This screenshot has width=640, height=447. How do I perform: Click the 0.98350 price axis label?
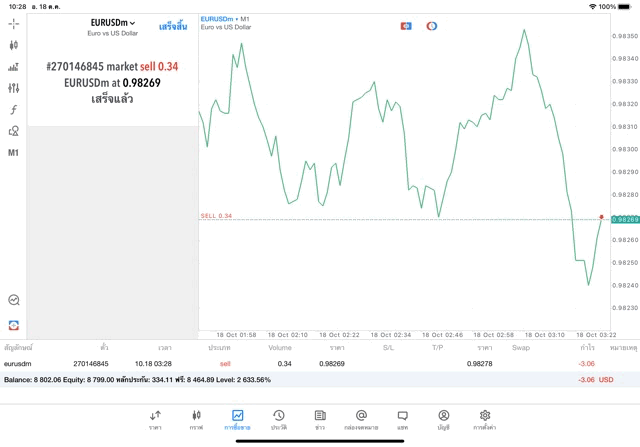tap(625, 36)
